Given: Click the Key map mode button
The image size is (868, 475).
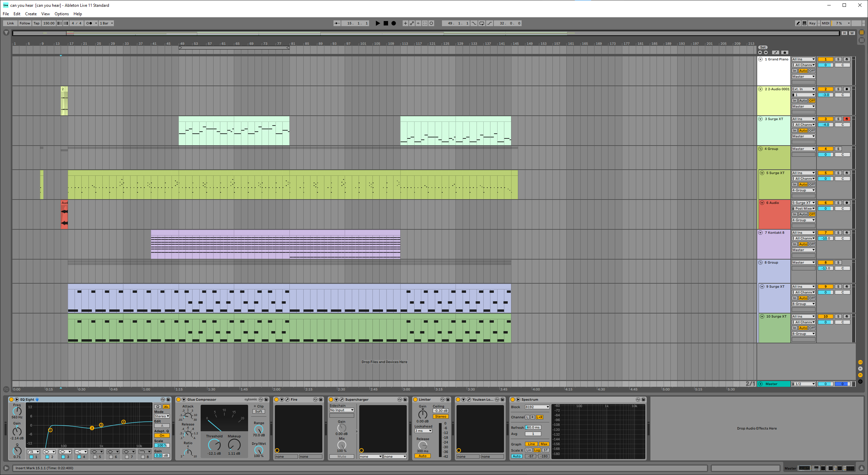Looking at the screenshot, I should point(812,23).
